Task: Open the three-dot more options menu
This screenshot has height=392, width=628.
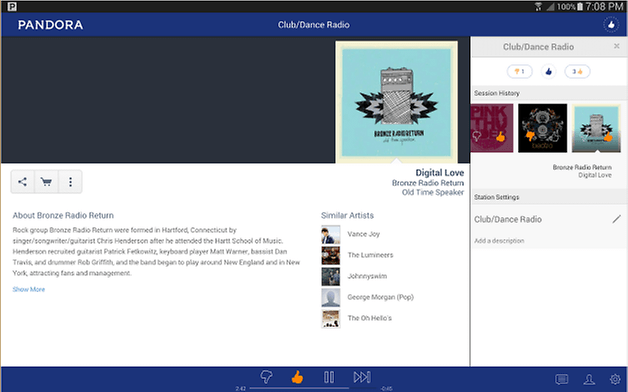Action: [x=70, y=182]
